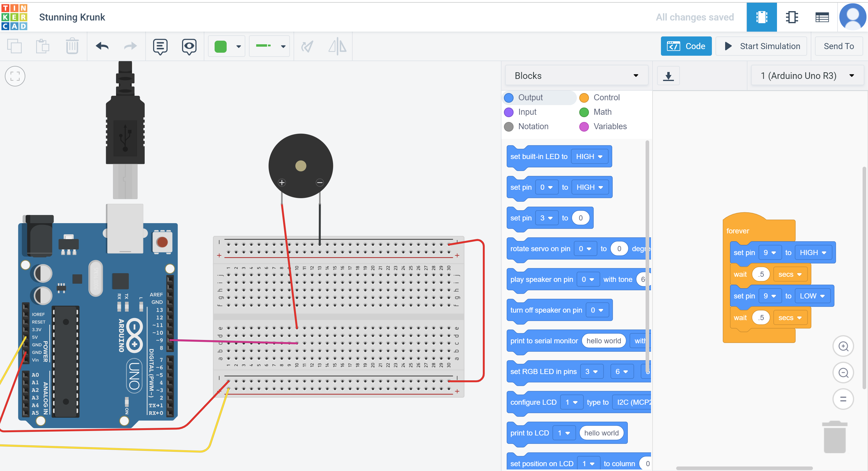Select the Control block category
This screenshot has width=868, height=471.
click(599, 97)
